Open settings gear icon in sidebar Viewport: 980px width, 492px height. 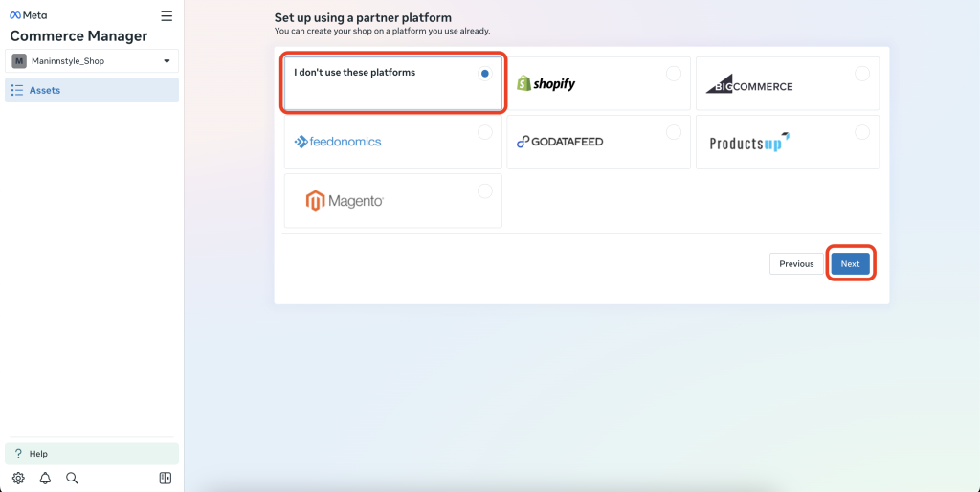click(x=18, y=478)
